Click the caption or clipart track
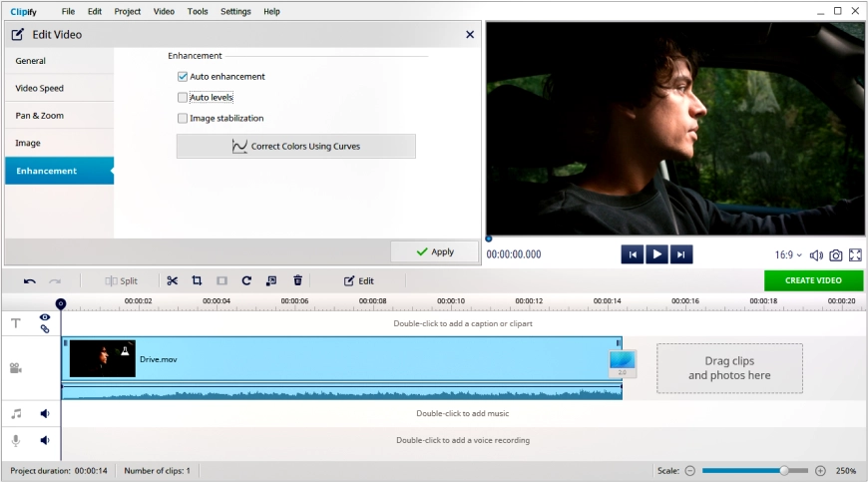The width and height of the screenshot is (868, 482). click(463, 323)
